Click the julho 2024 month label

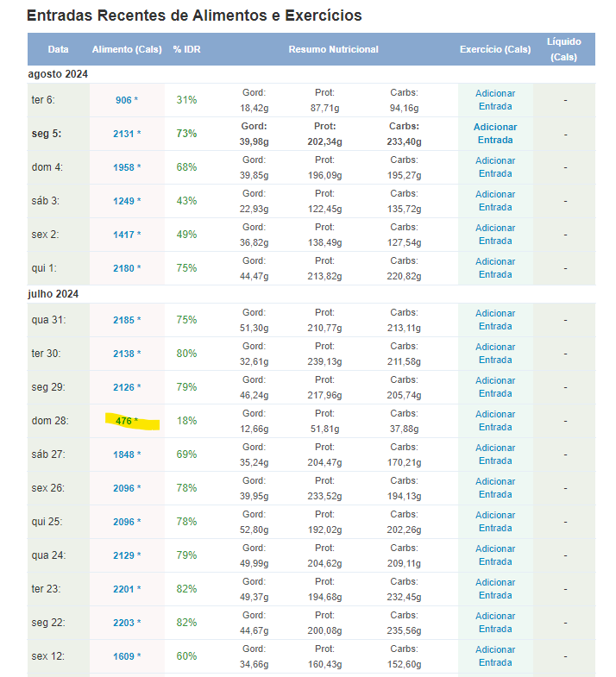coord(53,294)
